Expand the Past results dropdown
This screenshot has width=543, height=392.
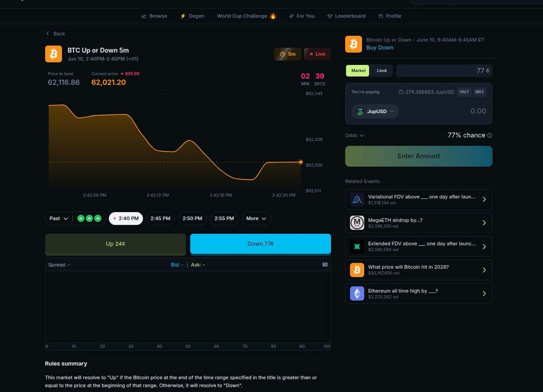point(59,218)
